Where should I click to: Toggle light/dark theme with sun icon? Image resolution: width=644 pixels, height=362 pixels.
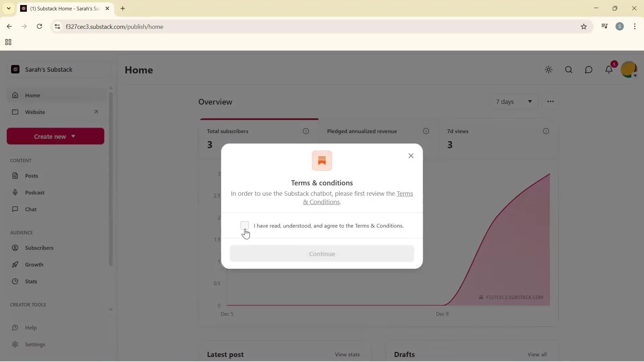pos(549,69)
